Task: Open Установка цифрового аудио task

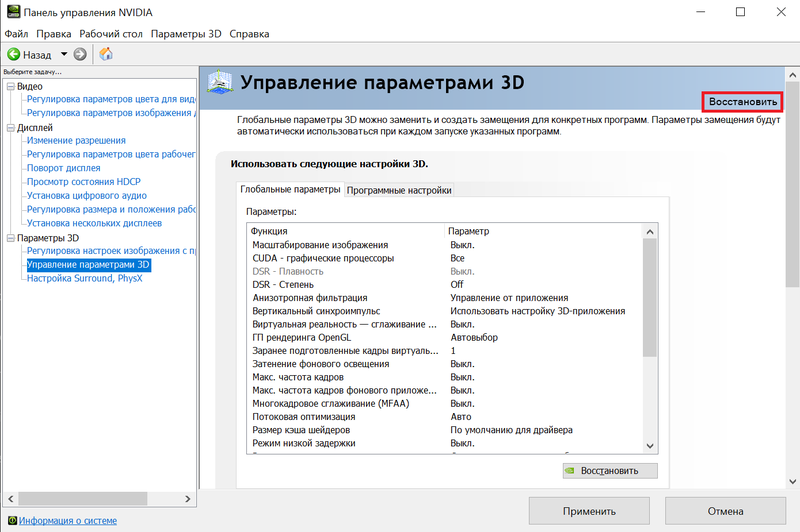Action: click(x=87, y=195)
